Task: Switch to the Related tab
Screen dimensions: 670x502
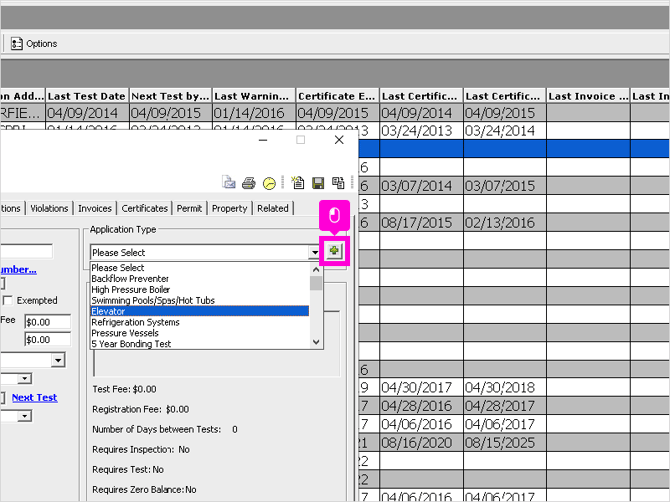Action: 273,208
